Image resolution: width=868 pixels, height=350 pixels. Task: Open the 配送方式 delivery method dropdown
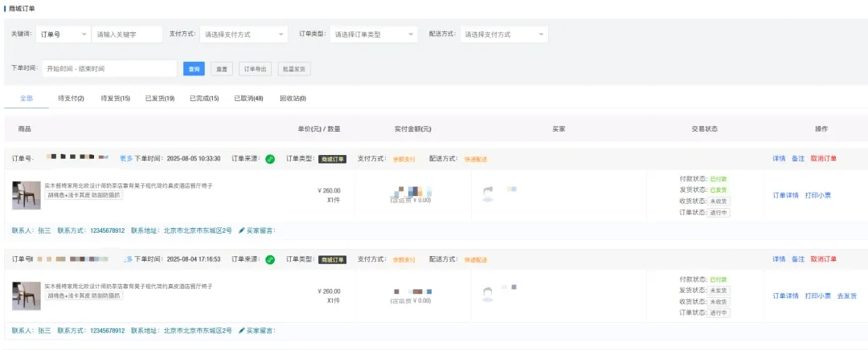(x=504, y=35)
